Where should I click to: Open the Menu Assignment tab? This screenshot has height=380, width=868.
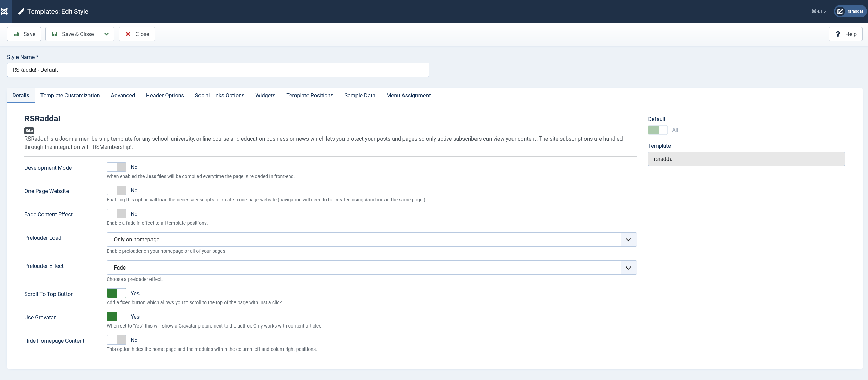(x=408, y=95)
